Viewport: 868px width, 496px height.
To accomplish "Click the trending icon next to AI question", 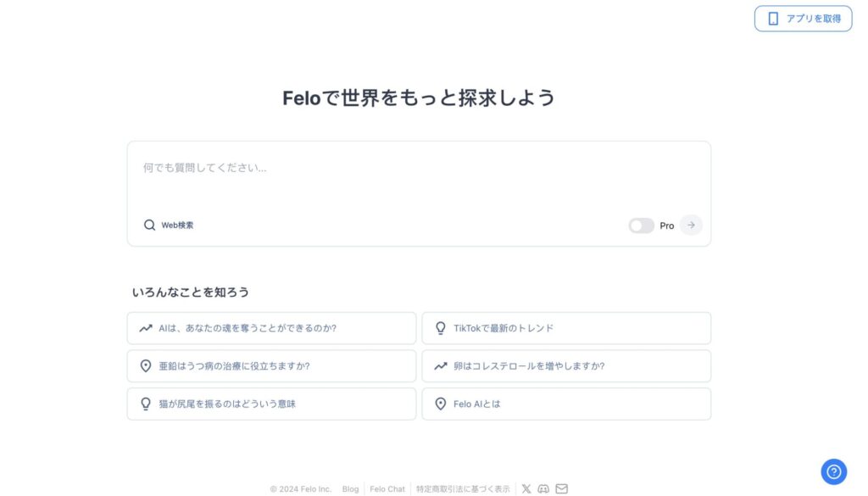I will (146, 328).
